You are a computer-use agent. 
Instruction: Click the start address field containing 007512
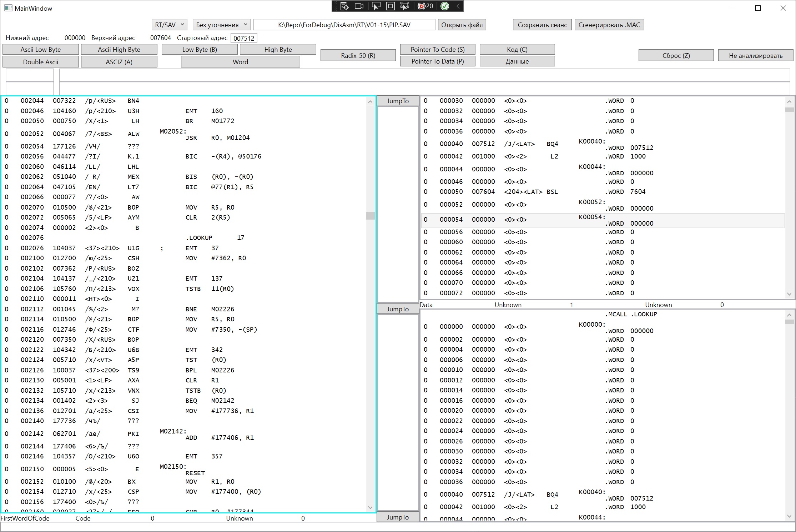tap(244, 38)
